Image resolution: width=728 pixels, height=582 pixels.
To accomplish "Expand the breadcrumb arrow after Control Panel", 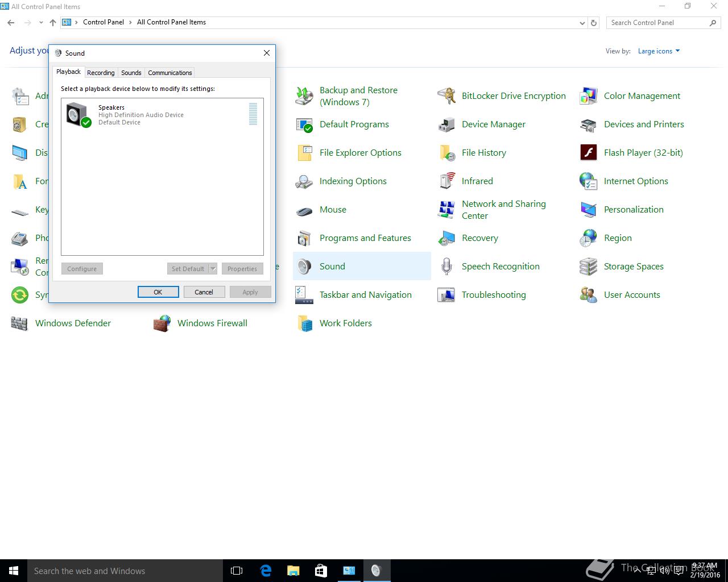I will coord(130,23).
